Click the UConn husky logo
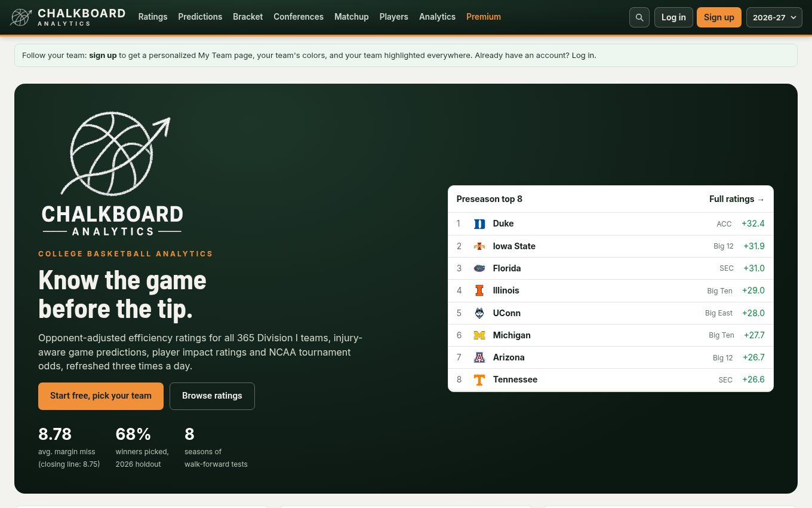 pyautogui.click(x=479, y=313)
